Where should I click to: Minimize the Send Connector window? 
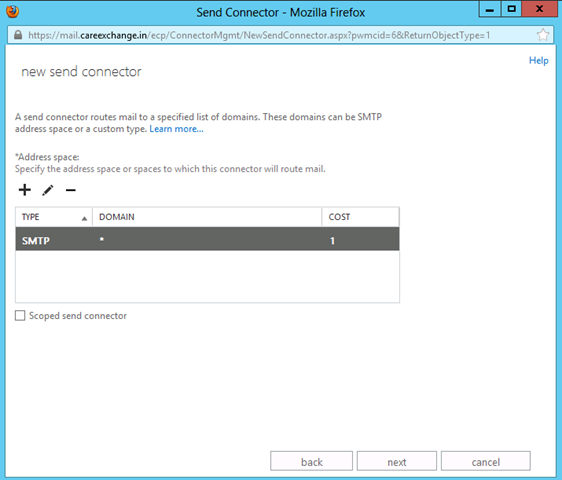point(490,9)
